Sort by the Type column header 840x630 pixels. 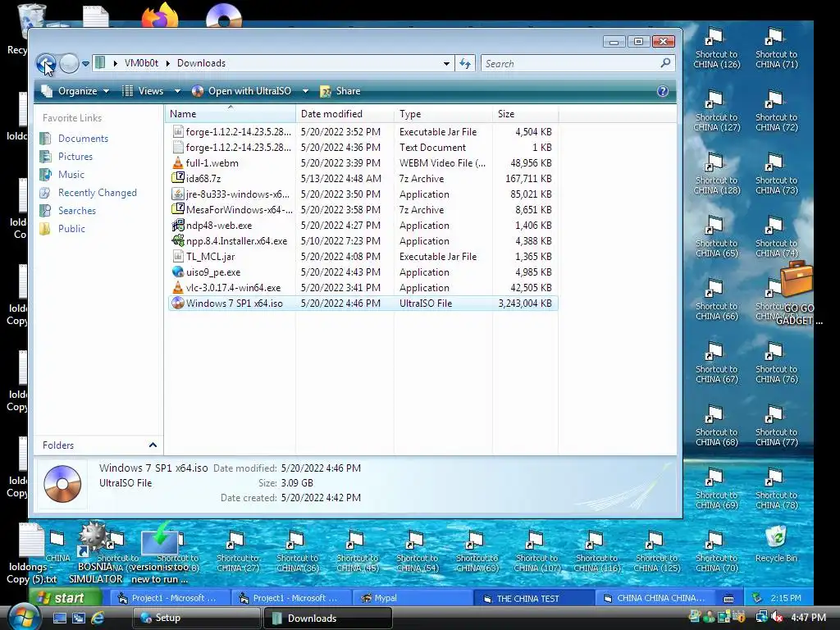coord(443,113)
